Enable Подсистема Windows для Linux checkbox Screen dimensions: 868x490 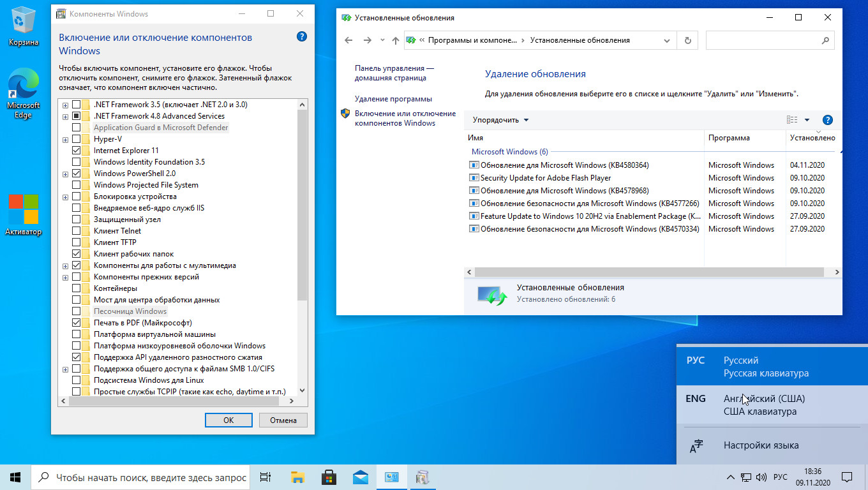[77, 380]
